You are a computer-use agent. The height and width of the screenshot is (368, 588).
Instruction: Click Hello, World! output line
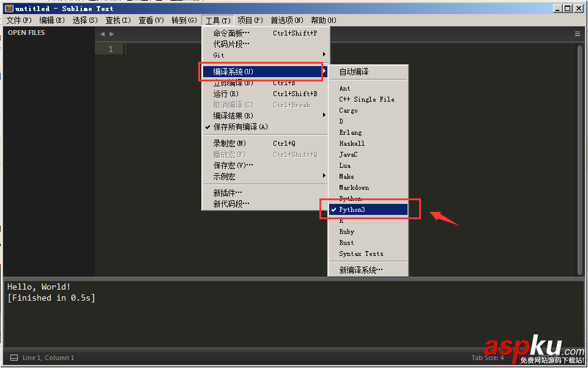click(x=39, y=287)
